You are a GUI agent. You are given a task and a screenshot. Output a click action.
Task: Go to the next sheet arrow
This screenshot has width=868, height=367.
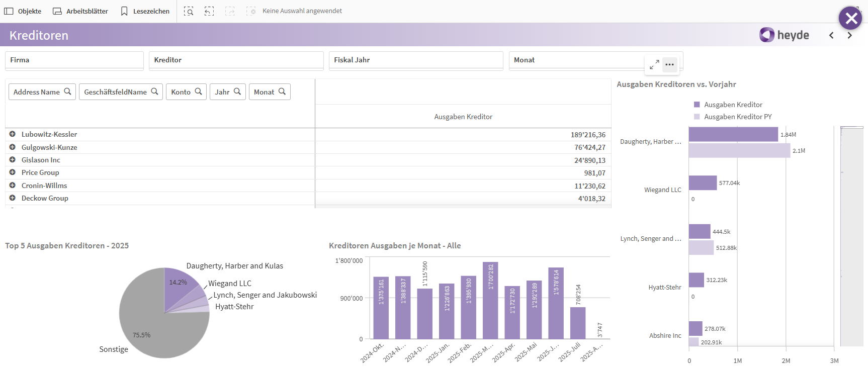coord(849,35)
